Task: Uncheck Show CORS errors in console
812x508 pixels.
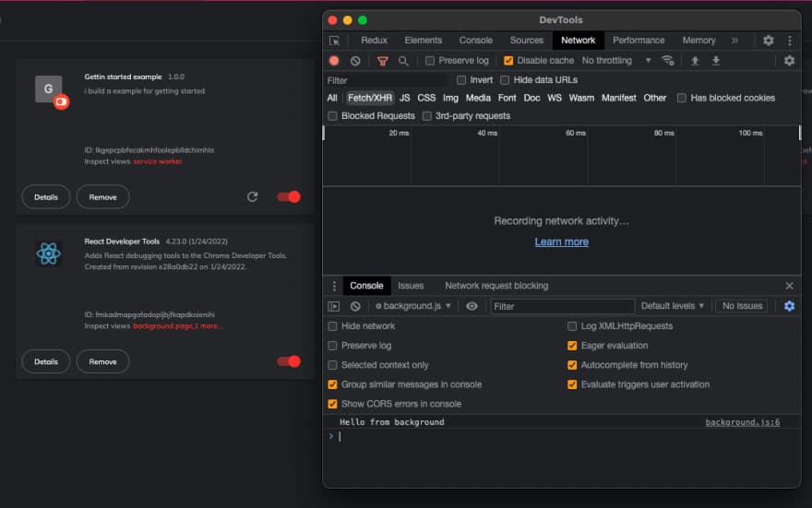Action: click(332, 404)
